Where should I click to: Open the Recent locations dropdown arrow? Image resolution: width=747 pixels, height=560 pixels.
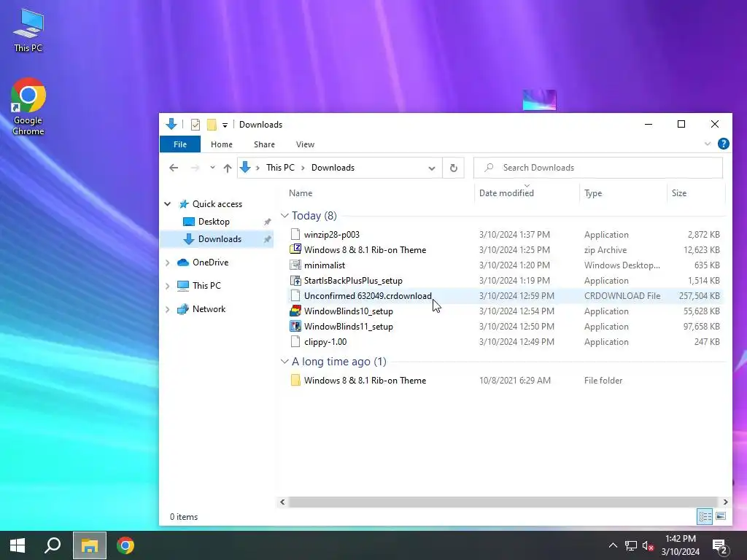pos(212,168)
